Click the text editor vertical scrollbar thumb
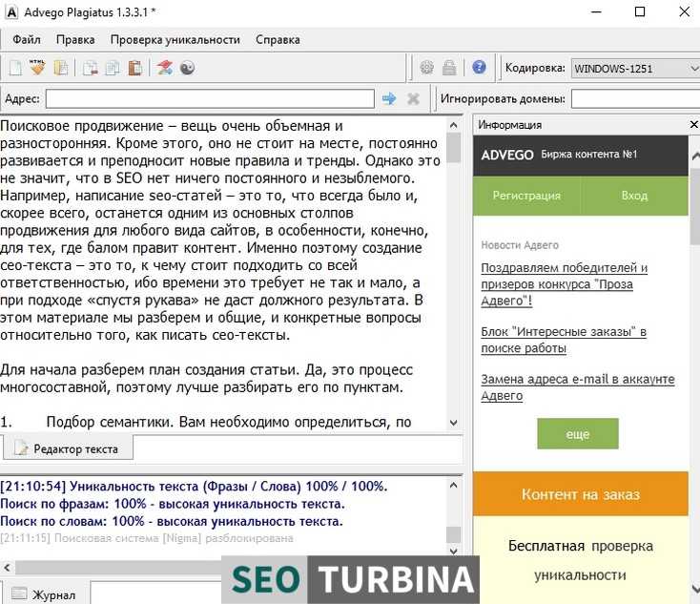The width and height of the screenshot is (700, 604). 454,148
